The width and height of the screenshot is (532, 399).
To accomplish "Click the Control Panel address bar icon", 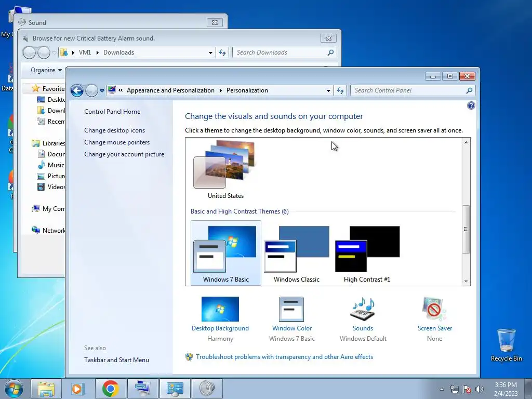I will (112, 90).
